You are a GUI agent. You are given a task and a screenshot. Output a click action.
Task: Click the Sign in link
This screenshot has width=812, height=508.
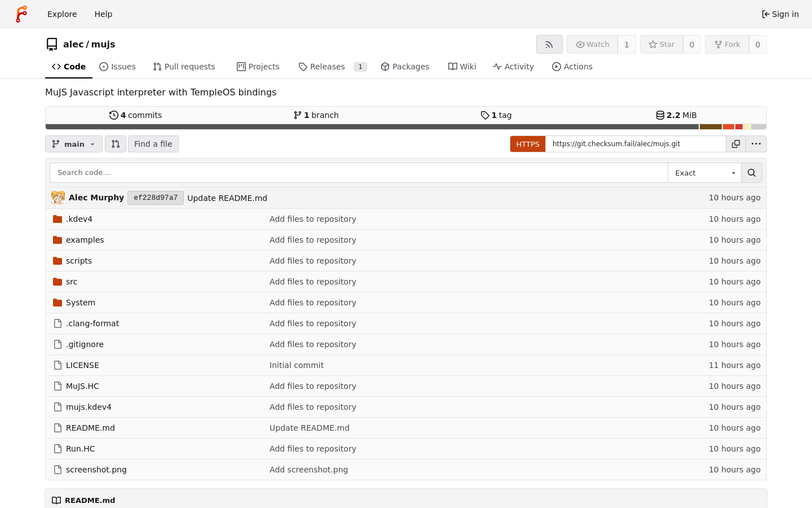(780, 14)
